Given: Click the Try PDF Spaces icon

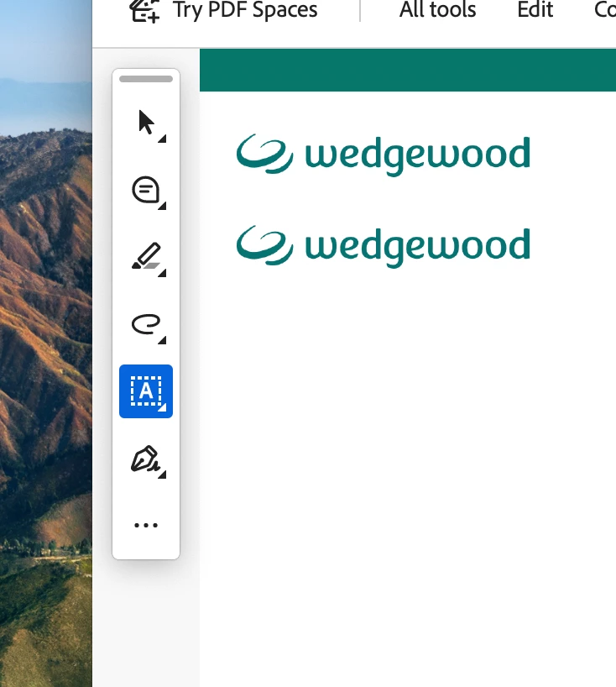Looking at the screenshot, I should pyautogui.click(x=144, y=11).
